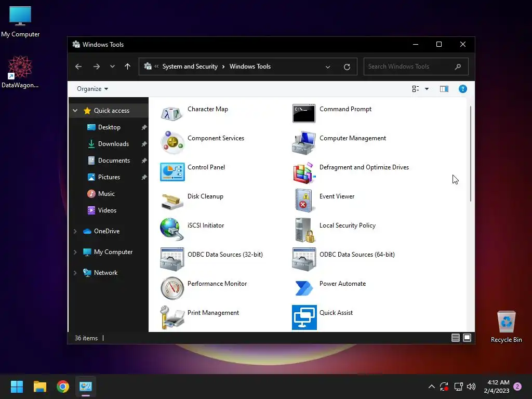The image size is (532, 399).
Task: Go forward with the right arrow
Action: (96, 66)
